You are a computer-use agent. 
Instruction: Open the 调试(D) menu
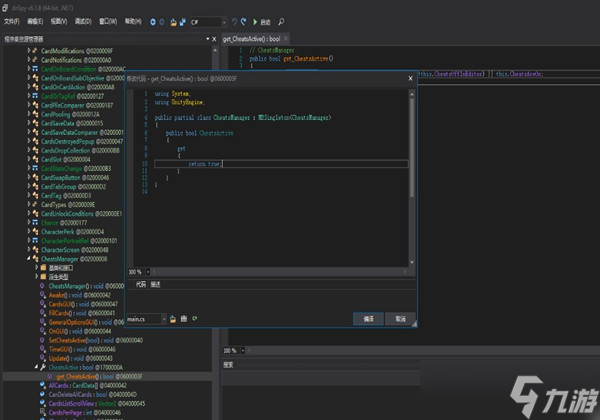(83, 21)
